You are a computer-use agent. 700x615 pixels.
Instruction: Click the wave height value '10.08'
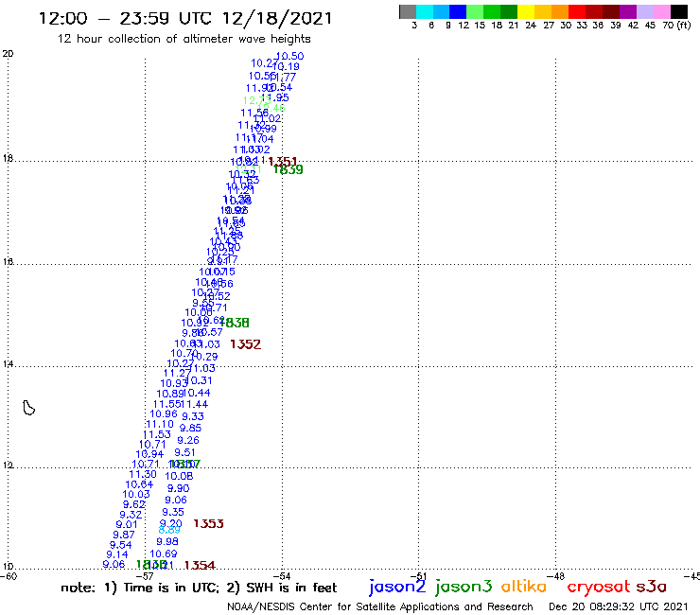pos(179,476)
